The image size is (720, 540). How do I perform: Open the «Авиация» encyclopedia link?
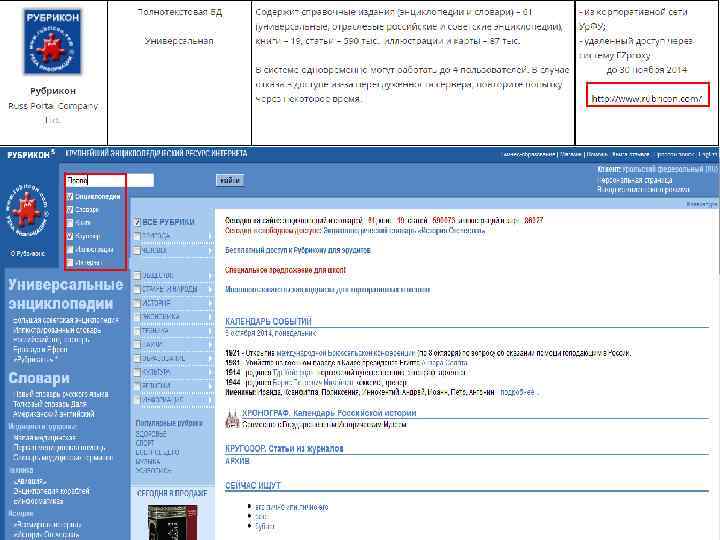30,481
